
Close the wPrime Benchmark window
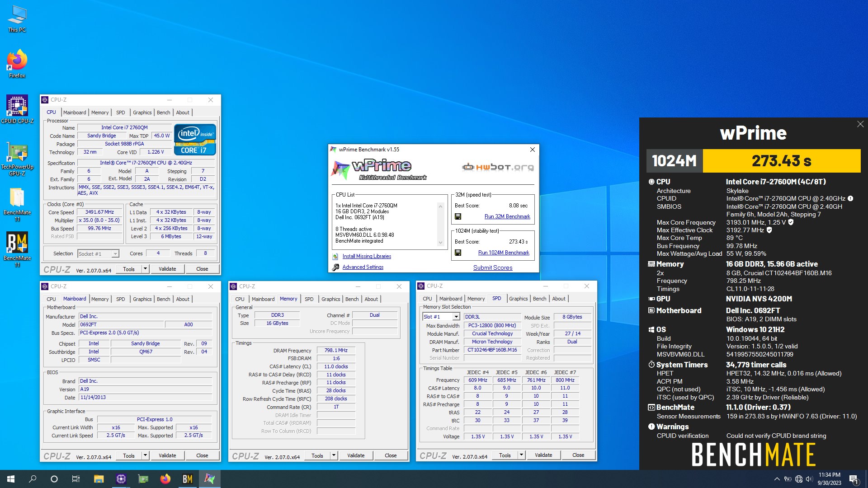click(x=532, y=150)
